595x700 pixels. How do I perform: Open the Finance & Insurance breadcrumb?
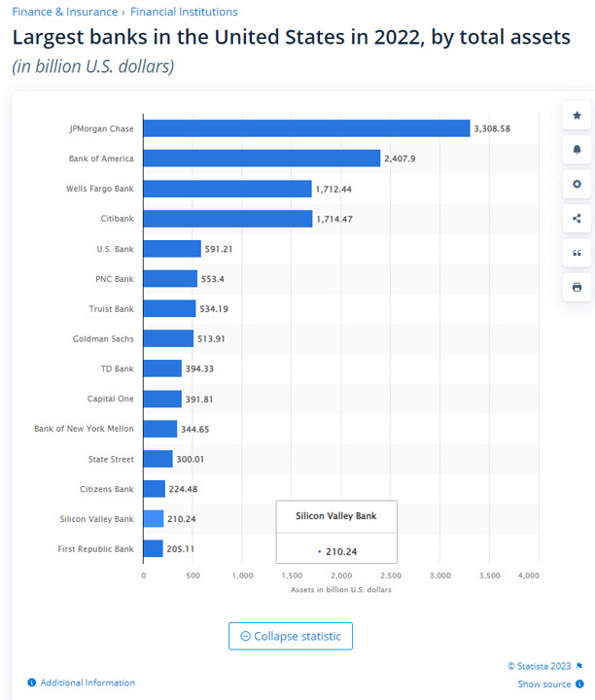[x=65, y=12]
